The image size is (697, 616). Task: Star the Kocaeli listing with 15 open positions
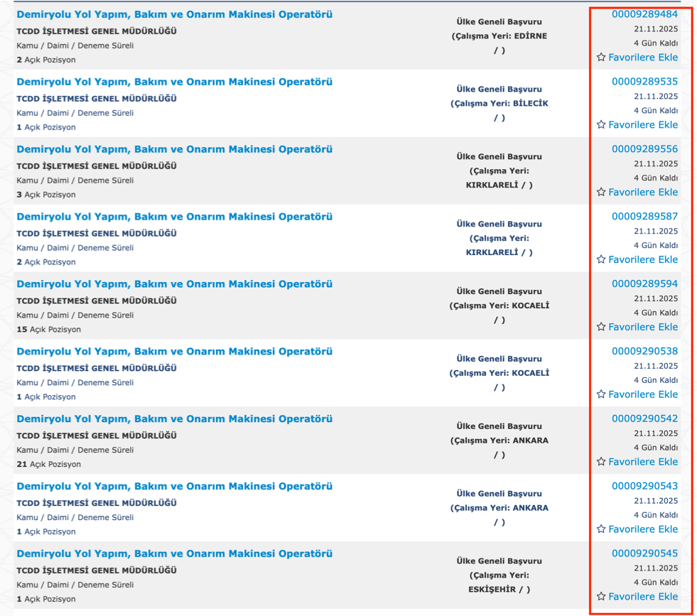(x=601, y=328)
